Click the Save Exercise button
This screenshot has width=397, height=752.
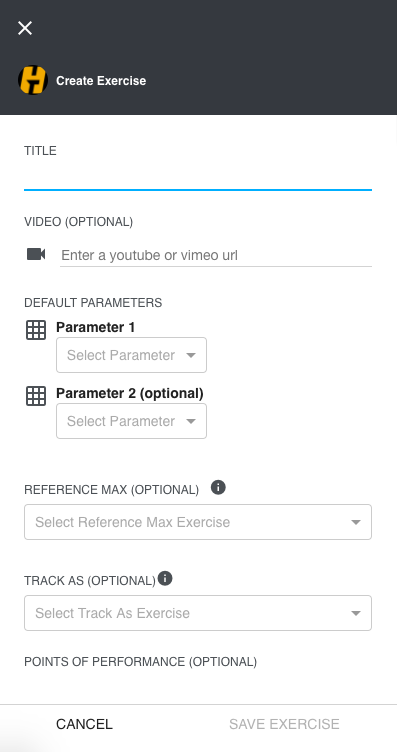(284, 724)
